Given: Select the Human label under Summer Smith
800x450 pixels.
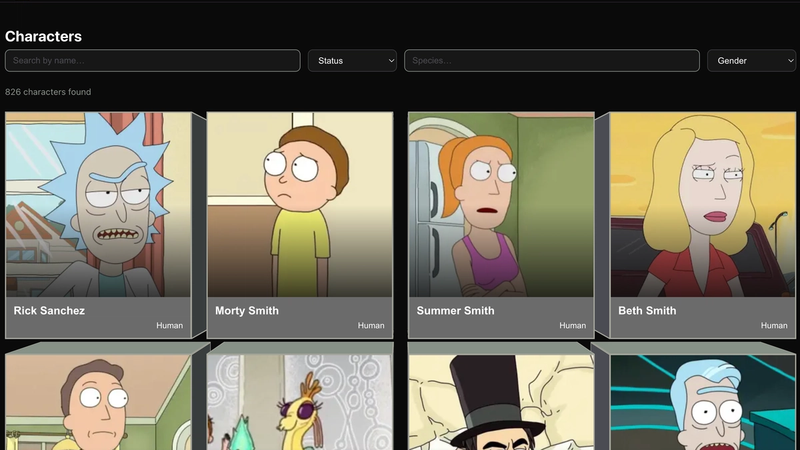Looking at the screenshot, I should pyautogui.click(x=572, y=326).
